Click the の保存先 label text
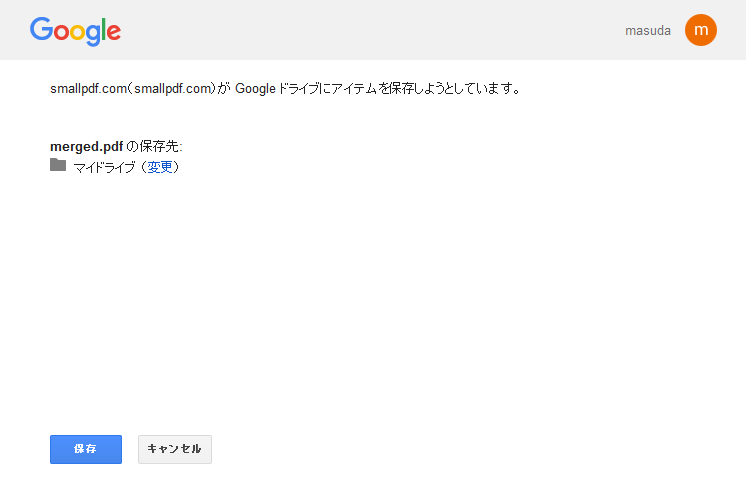Viewport: 746px width, 490px height. [154, 146]
